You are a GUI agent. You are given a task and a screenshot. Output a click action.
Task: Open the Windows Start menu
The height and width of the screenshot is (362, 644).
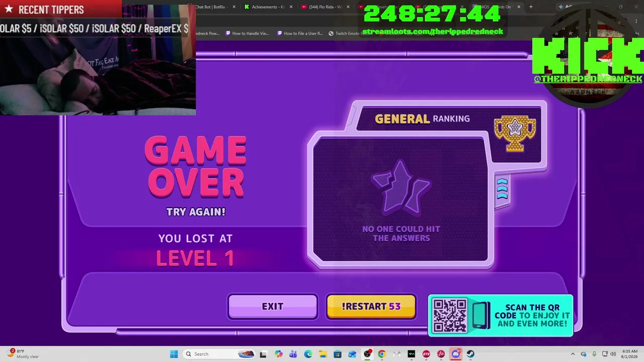[174, 354]
